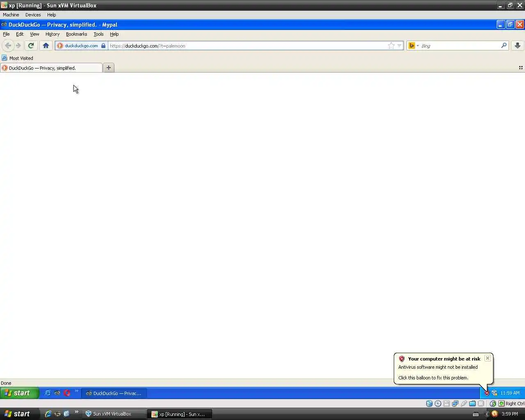
Task: Click the VirtualBox floppy status icon
Action: (x=447, y=404)
